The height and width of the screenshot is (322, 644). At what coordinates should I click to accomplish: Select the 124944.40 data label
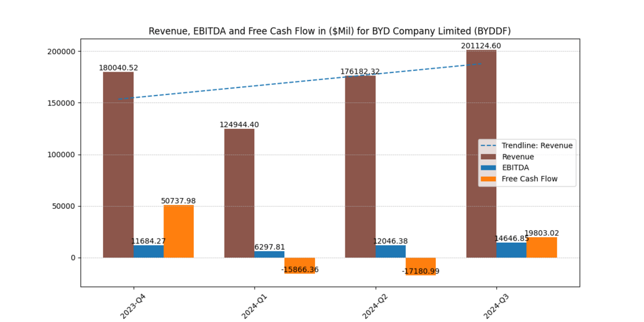[239, 125]
